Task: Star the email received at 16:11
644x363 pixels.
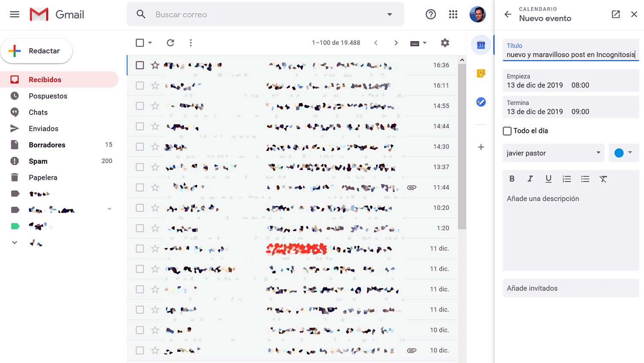Action: pos(155,85)
